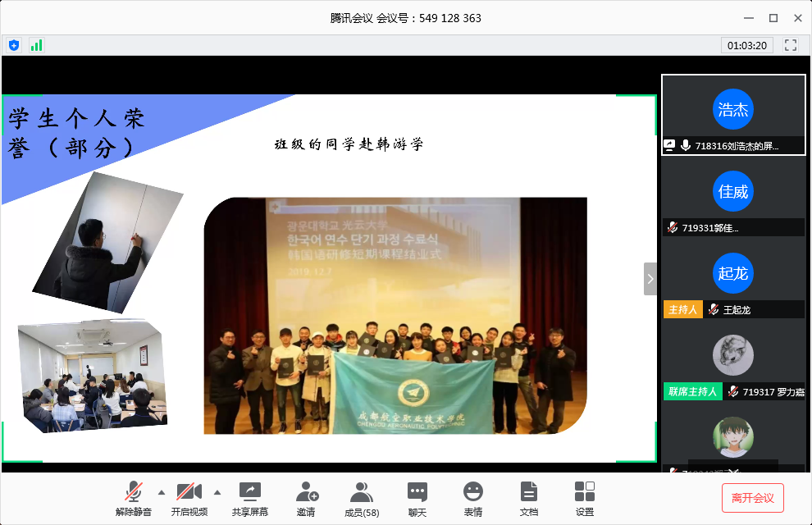Select the 佳威 participant avatar
The image size is (812, 525).
[x=732, y=191]
